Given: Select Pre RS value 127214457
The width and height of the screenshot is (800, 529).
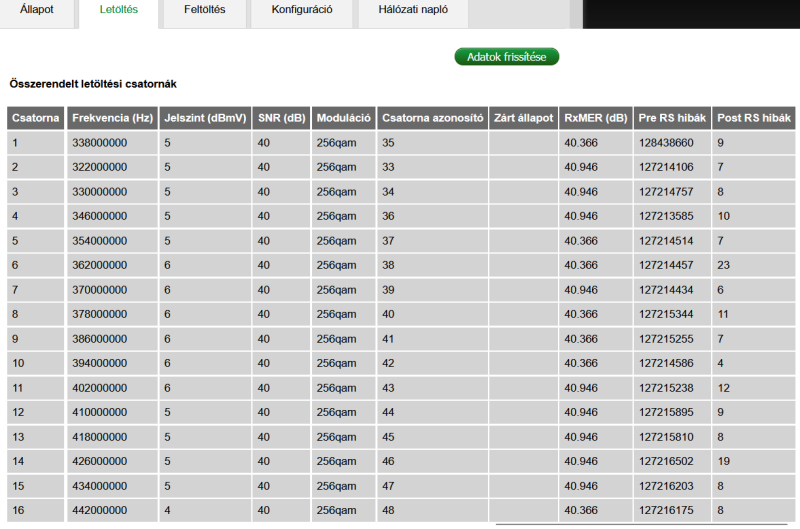Looking at the screenshot, I should 672,265.
